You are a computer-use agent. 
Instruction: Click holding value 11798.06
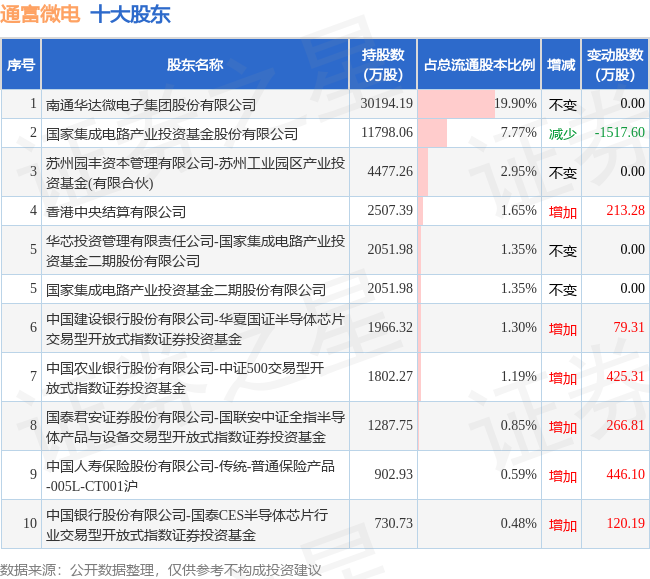coord(387,132)
